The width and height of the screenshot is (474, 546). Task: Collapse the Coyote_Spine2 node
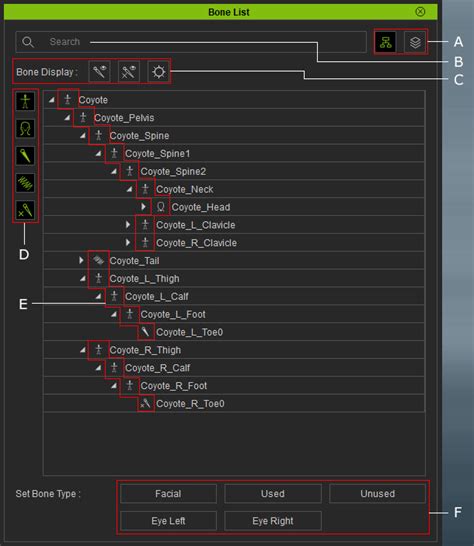[114, 171]
